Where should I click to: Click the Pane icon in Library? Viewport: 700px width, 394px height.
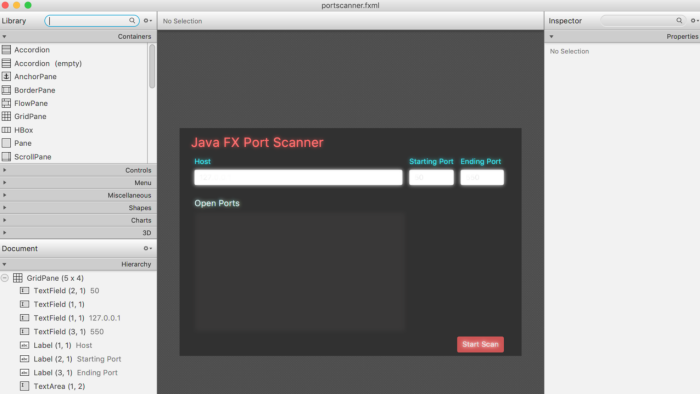pyautogui.click(x=6, y=143)
